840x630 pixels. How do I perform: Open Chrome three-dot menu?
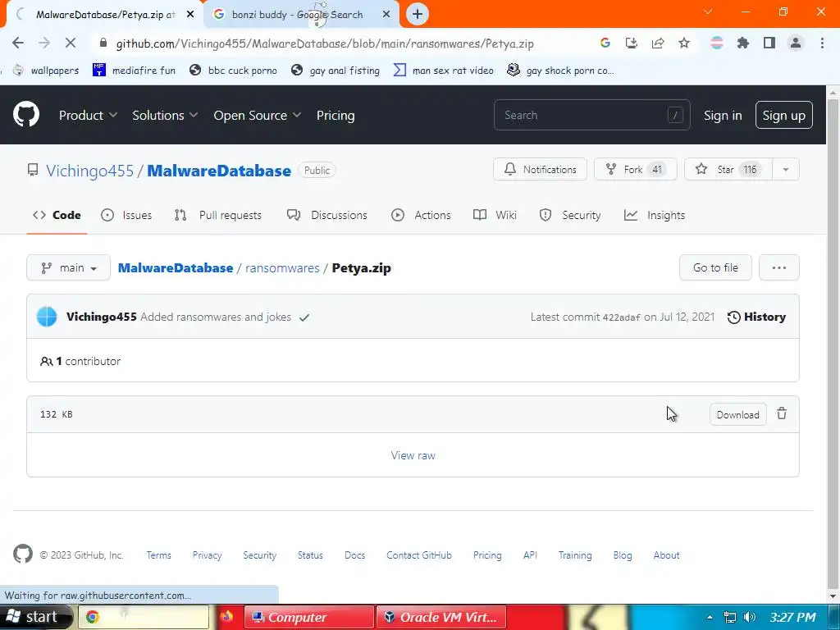pos(822,43)
